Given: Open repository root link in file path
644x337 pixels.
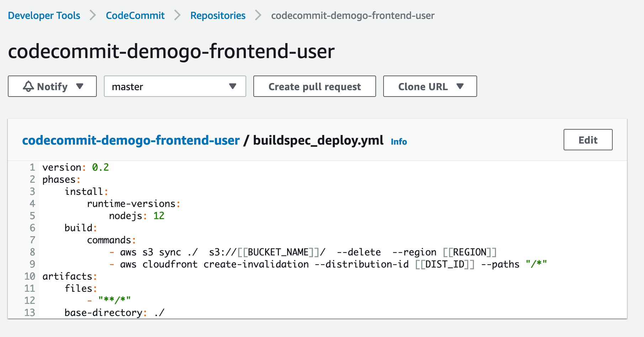Looking at the screenshot, I should click(131, 140).
